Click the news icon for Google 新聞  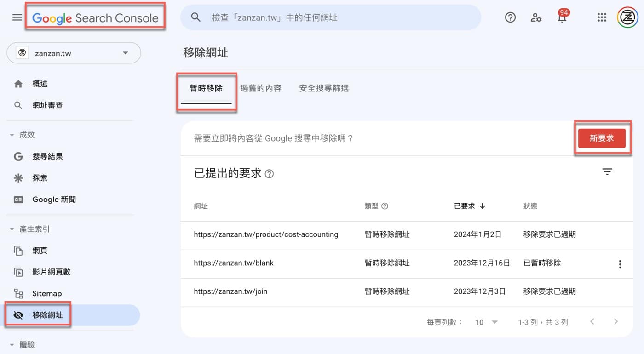pyautogui.click(x=18, y=200)
